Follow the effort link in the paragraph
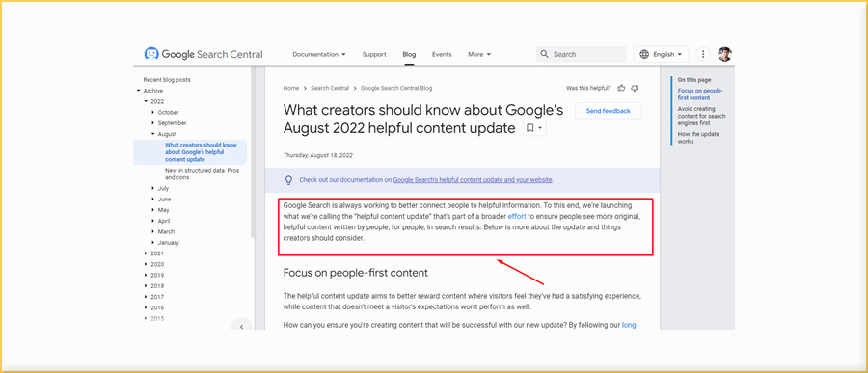The height and width of the screenshot is (373, 868). click(x=517, y=217)
